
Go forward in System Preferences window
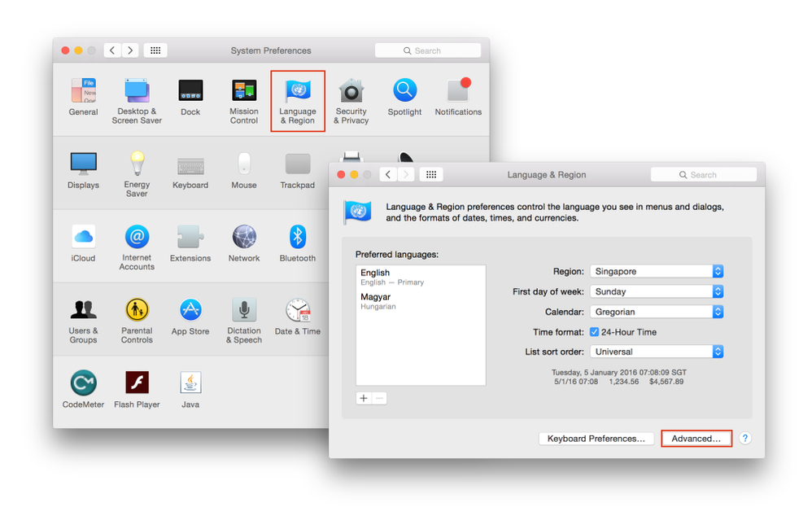(x=130, y=50)
